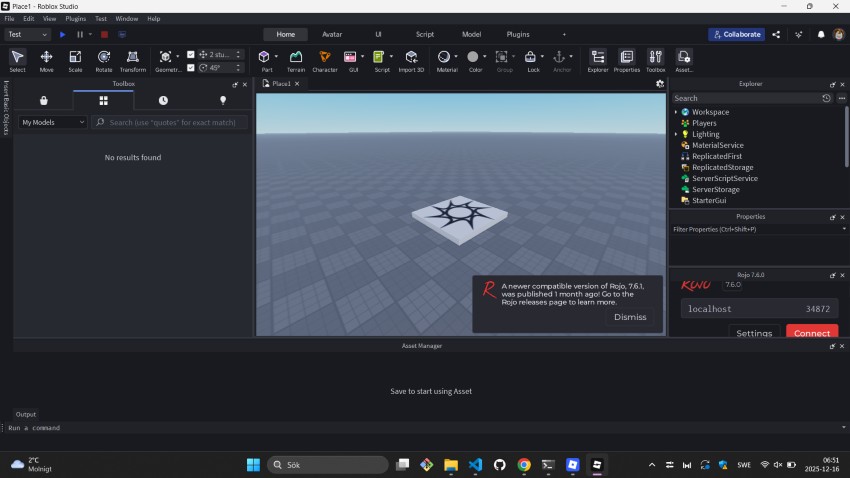The image size is (850, 478).
Task: Open the Toolbox Creations lightbulb tab
Action: pyautogui.click(x=223, y=100)
